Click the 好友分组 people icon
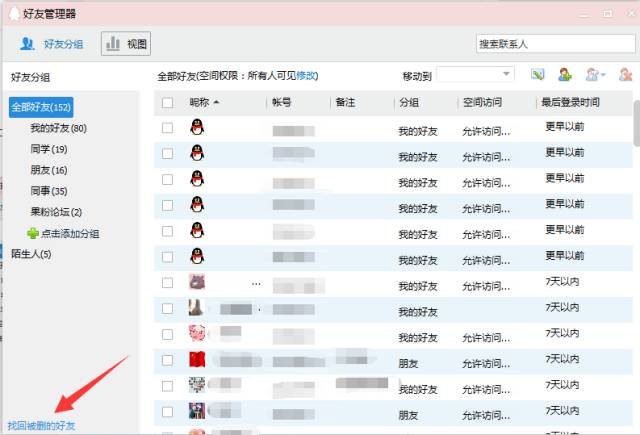 tap(27, 44)
